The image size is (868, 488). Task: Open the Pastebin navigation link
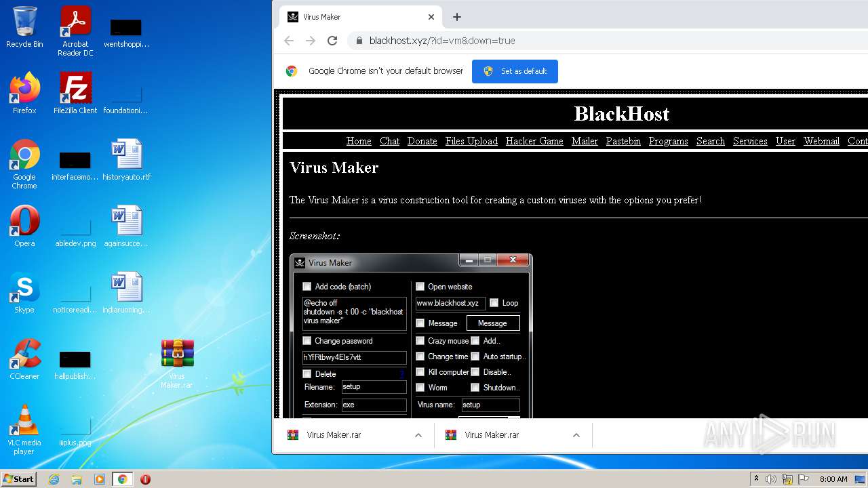623,141
